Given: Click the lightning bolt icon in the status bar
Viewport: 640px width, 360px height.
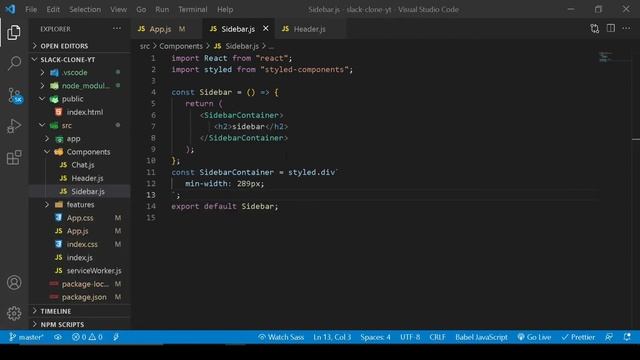Looking at the screenshot, I should [116, 337].
